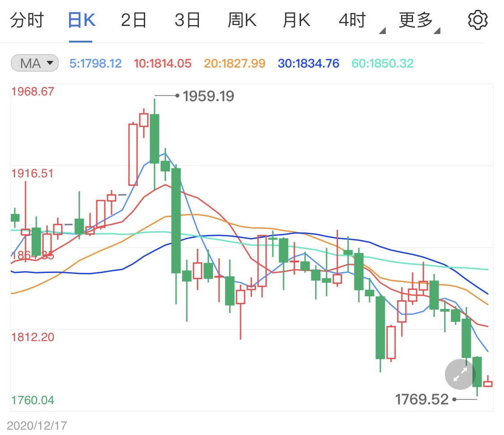Click the MA30 value 30:1834.76
Screen dimensions: 504x435
(309, 64)
